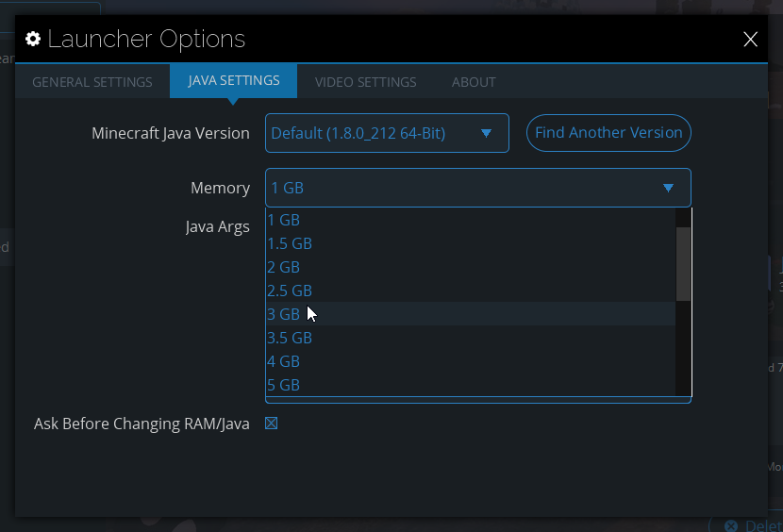Click the memory list scrollbar thumb
The width and height of the screenshot is (783, 532).
point(683,264)
